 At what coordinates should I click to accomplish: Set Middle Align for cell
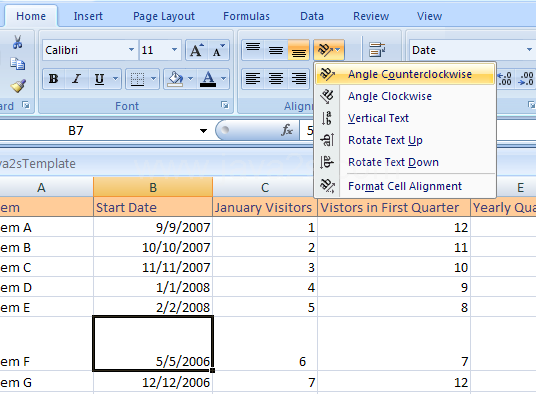276,50
